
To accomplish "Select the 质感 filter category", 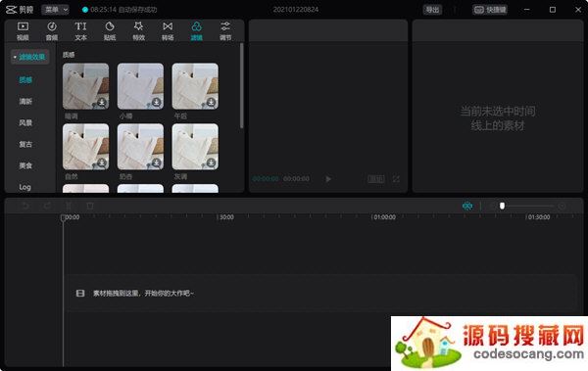I will 25,80.
